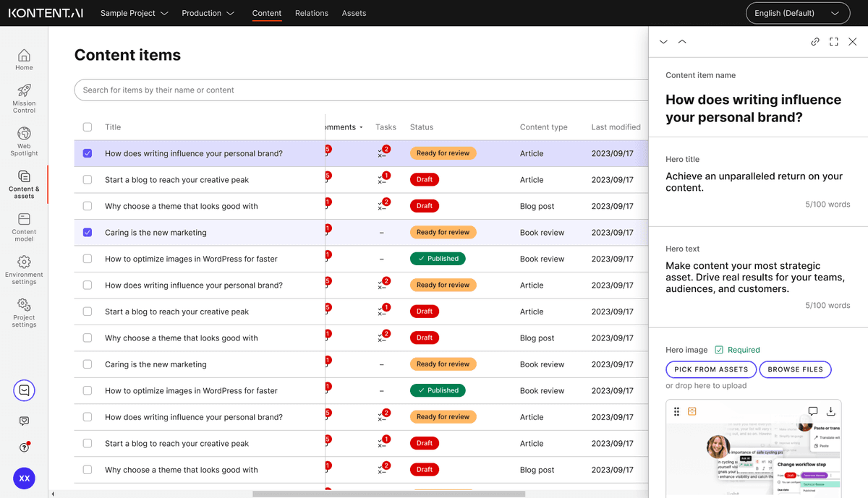Open the Web Spotlight section
Screen dimensions: 868x498
tap(24, 139)
